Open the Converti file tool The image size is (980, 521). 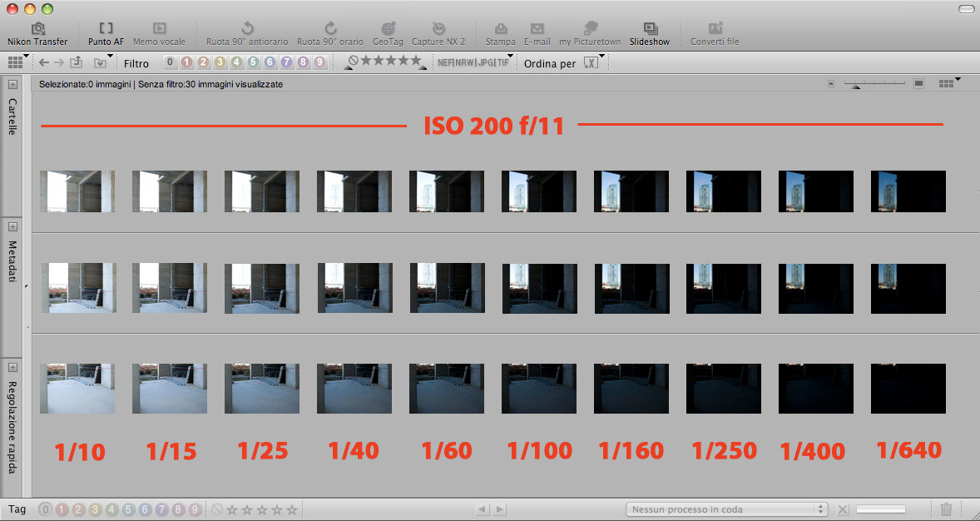click(x=715, y=34)
